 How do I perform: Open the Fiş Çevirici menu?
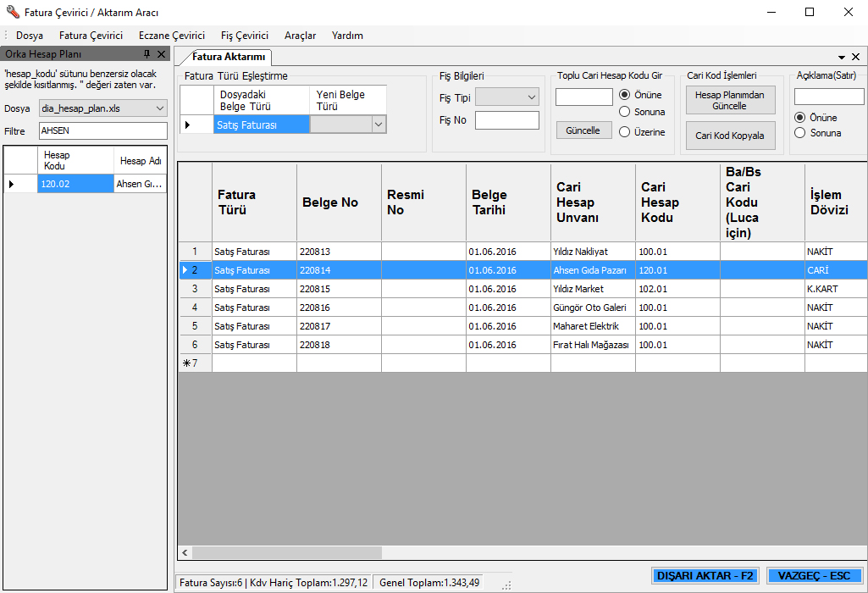245,36
